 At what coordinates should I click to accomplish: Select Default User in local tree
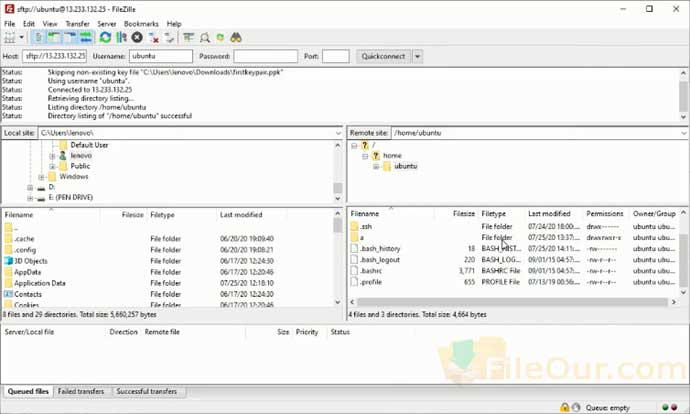[89, 145]
